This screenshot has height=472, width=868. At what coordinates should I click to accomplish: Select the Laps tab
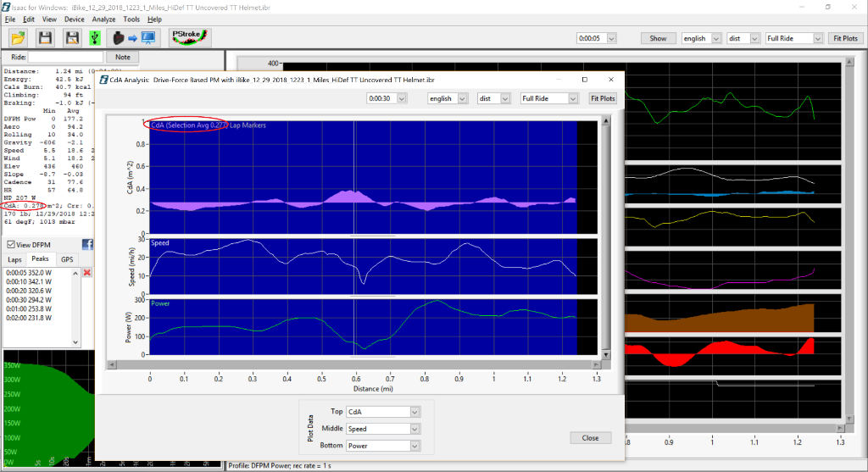14,259
